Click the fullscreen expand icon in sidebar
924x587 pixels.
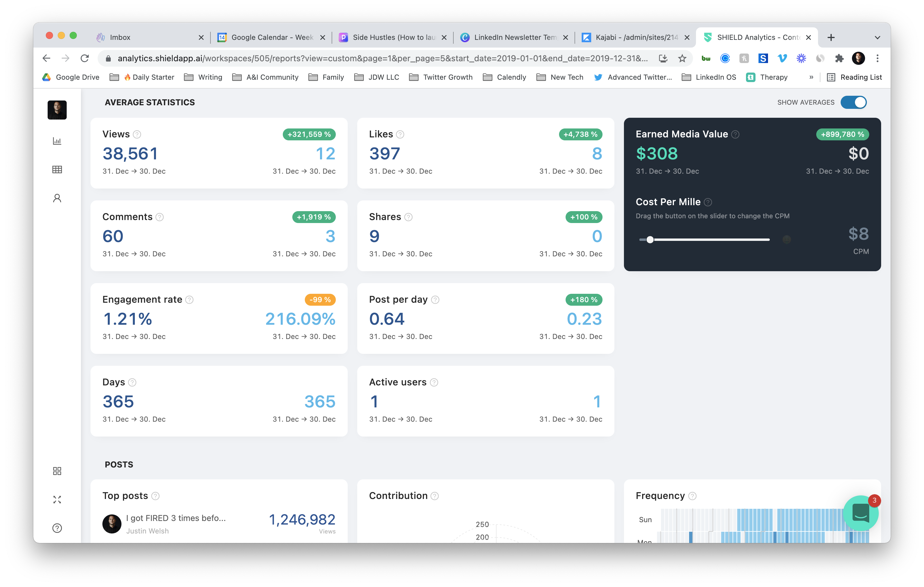coord(57,499)
